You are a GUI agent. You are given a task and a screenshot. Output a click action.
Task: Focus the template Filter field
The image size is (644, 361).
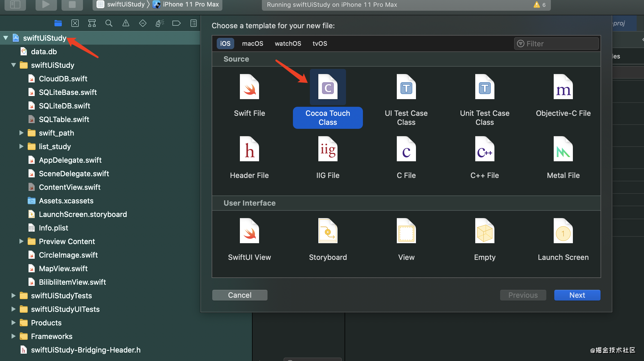click(556, 44)
